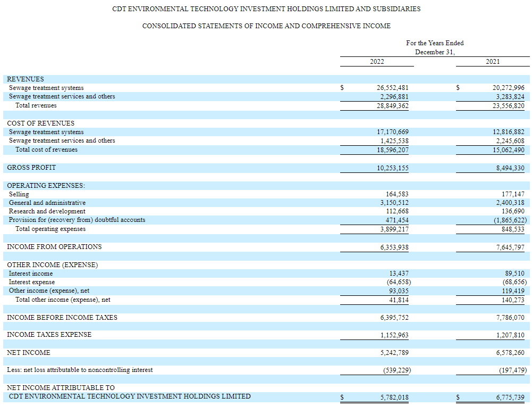The image size is (532, 406).
Task: Select the noncontrolling interest row label
Action: [x=80, y=370]
